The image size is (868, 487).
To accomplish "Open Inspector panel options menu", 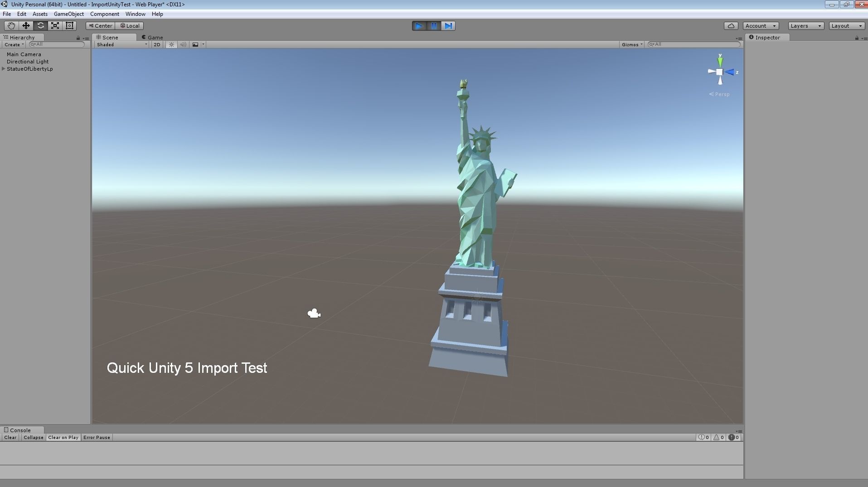I will [864, 38].
